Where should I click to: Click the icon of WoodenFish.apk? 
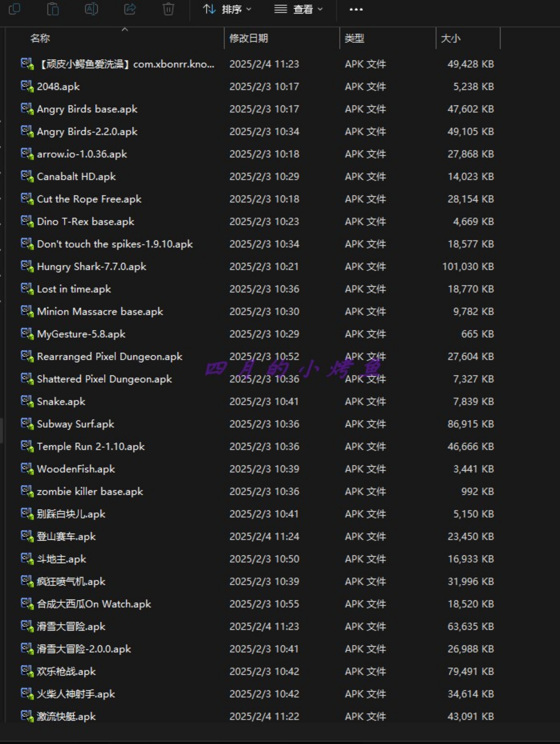[27, 469]
